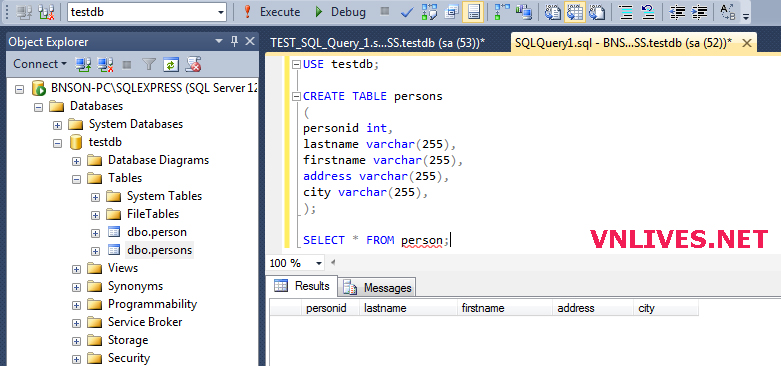Select the Service Broker folder
Viewport: 781px width, 366px height.
coord(145,322)
